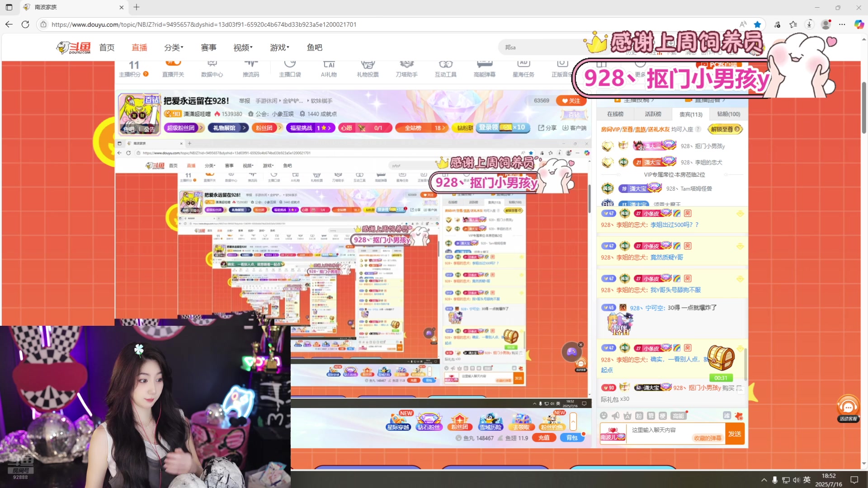Image resolution: width=868 pixels, height=488 pixels.
Task: Open the 钻石粉丝 gift icon
Action: [x=429, y=421]
